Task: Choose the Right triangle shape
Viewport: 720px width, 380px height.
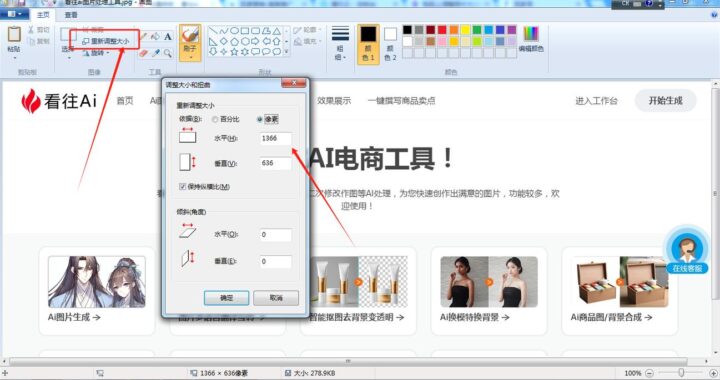Action: click(x=213, y=41)
